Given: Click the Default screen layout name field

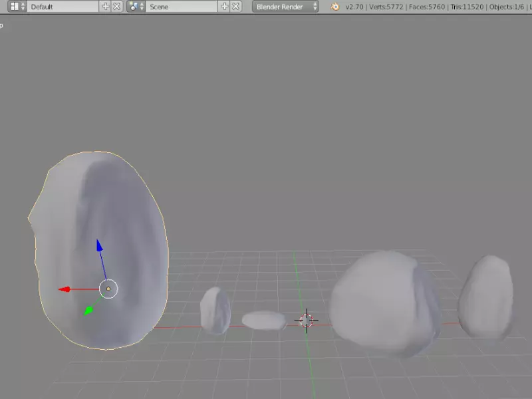Looking at the screenshot, I should tap(63, 7).
